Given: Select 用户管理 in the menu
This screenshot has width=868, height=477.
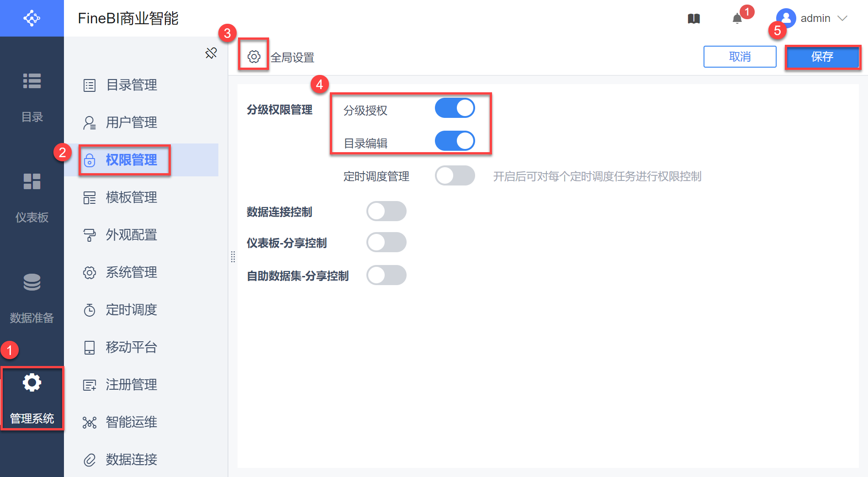Looking at the screenshot, I should (x=131, y=122).
